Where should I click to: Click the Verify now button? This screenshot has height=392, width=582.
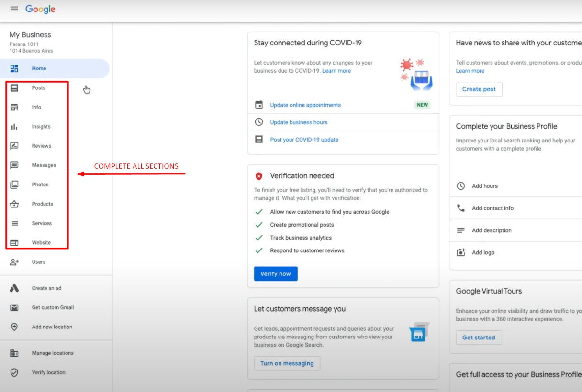pyautogui.click(x=276, y=274)
